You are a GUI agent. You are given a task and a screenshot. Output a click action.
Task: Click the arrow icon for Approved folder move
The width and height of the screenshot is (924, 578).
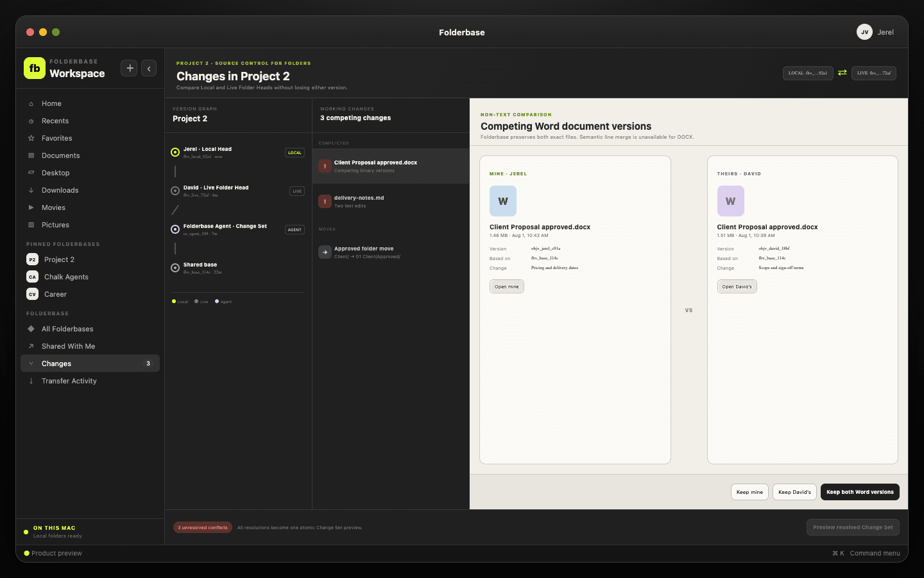(325, 252)
